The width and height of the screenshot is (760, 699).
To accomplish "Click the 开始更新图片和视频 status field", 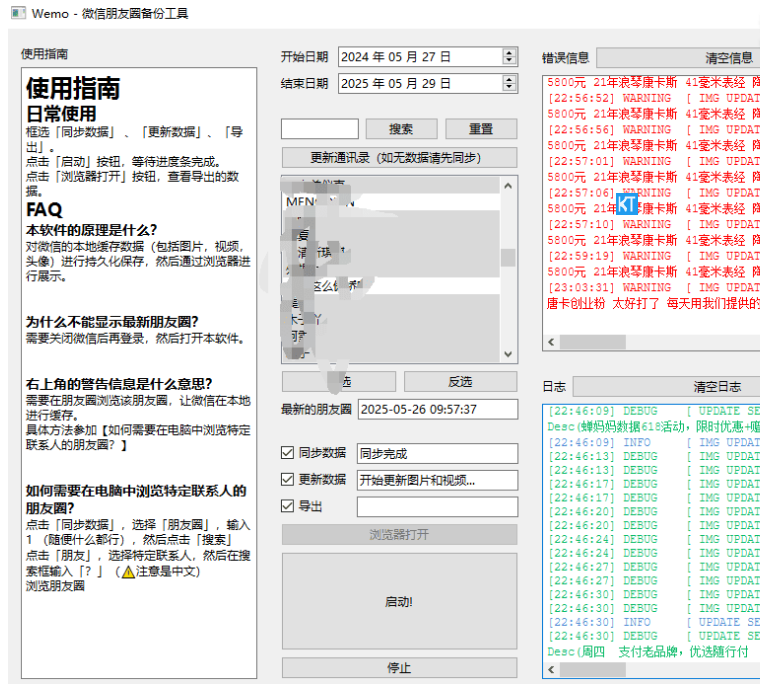I will pos(437,480).
